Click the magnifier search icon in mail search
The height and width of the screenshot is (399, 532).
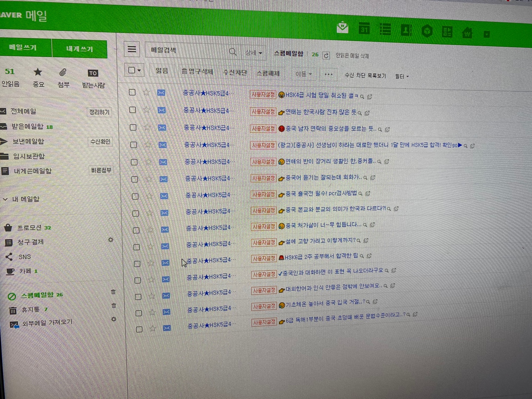tap(233, 52)
